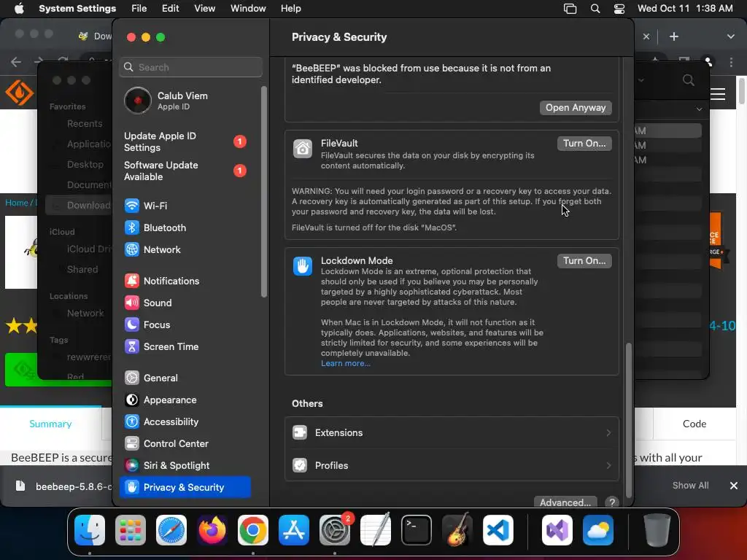Open System Settings app menu

77,9
